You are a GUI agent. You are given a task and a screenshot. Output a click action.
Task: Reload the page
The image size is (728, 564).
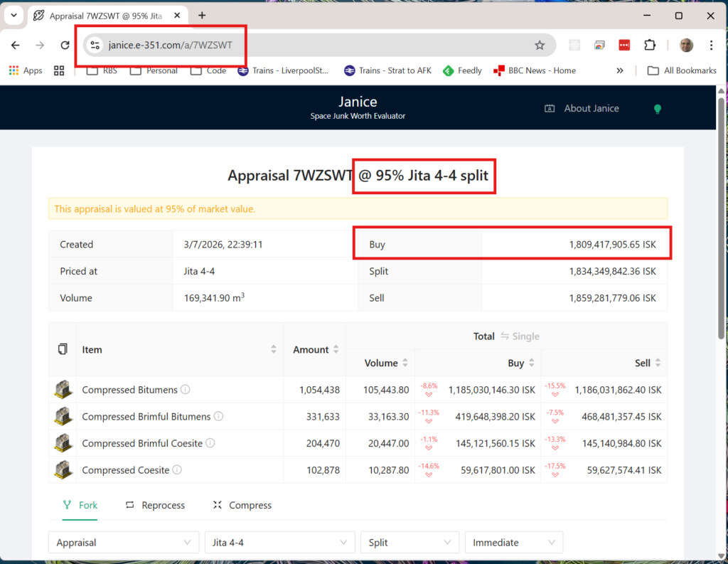65,46
